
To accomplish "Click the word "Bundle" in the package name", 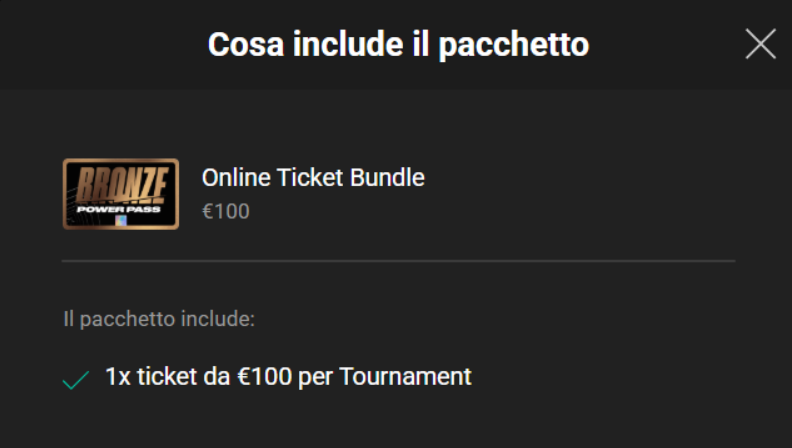I will coord(387,178).
